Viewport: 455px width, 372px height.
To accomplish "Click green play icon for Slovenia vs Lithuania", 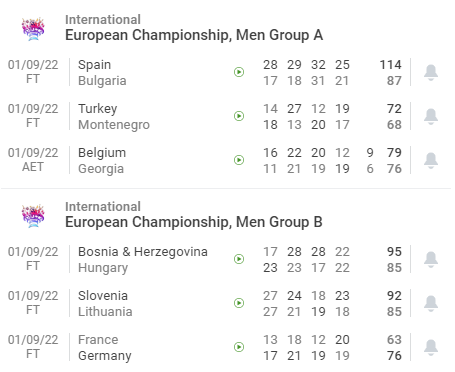I will [239, 303].
